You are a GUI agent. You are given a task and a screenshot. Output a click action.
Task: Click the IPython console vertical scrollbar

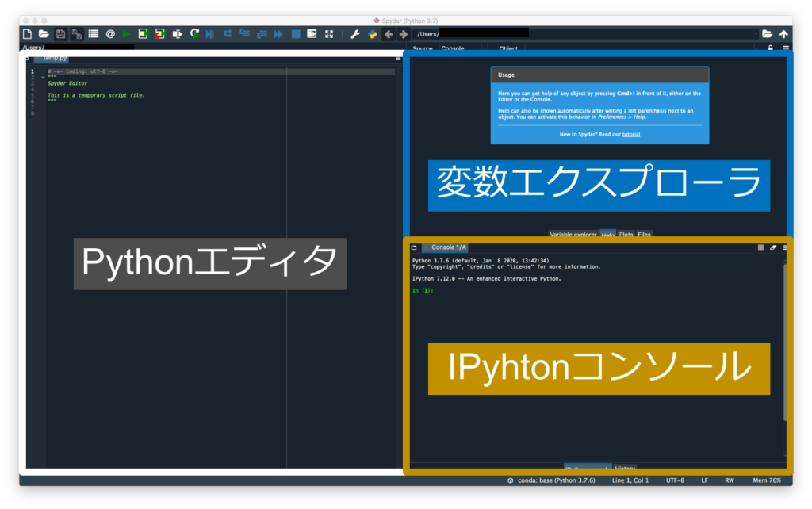point(785,342)
